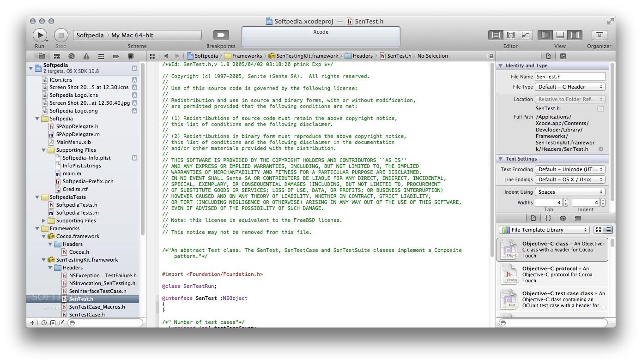The width and height of the screenshot is (642, 364).
Task: Switch library to list view
Action: [x=608, y=230]
